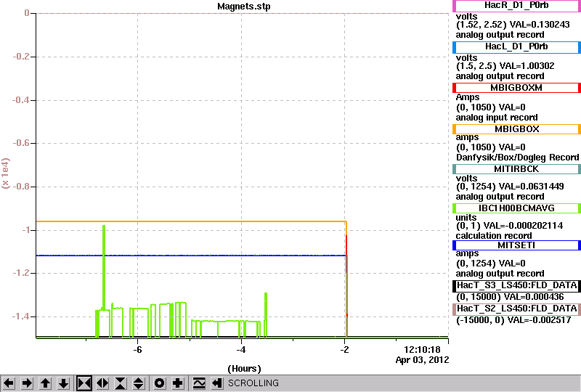Click the VAL=0.130243 range text
Image resolution: width=581 pixels, height=392 pixels.
[540, 25]
